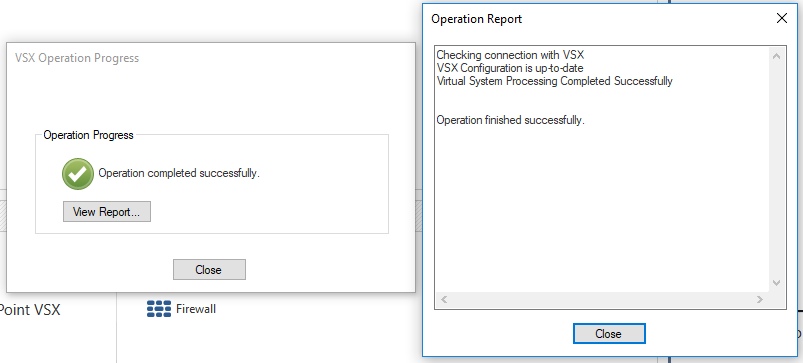Image resolution: width=803 pixels, height=363 pixels.
Task: Click the report's scroll up arrow
Action: click(x=776, y=56)
